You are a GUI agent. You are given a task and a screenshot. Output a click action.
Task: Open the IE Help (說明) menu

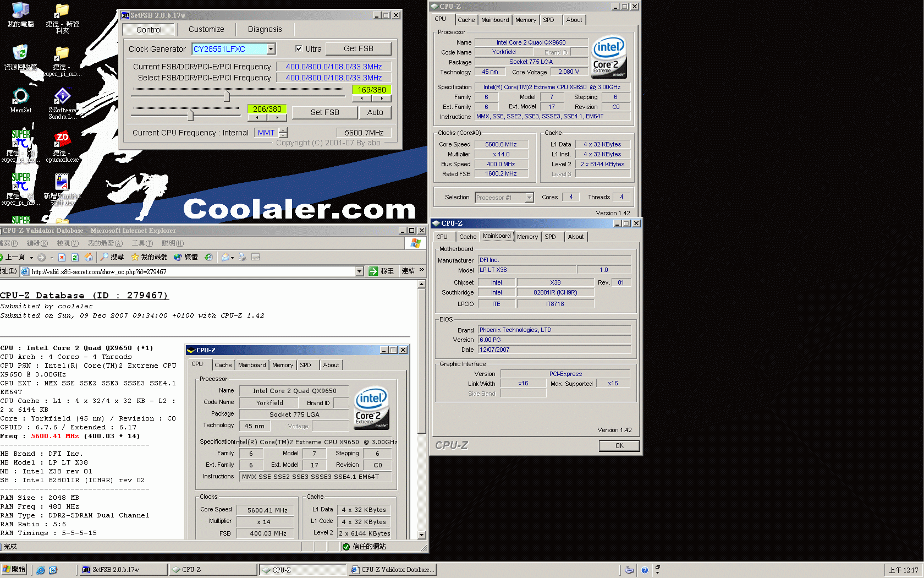tap(173, 243)
